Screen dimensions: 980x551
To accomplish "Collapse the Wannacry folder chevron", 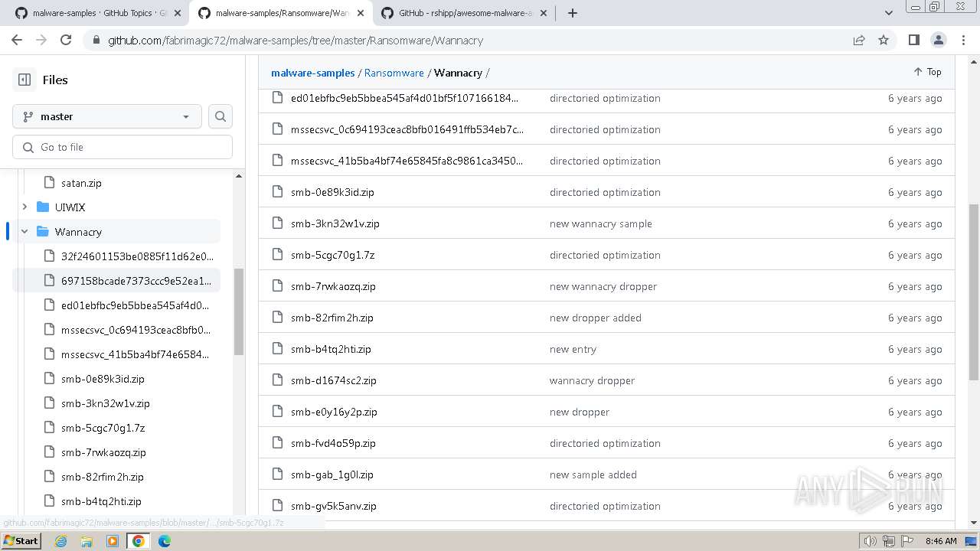I will tap(24, 232).
